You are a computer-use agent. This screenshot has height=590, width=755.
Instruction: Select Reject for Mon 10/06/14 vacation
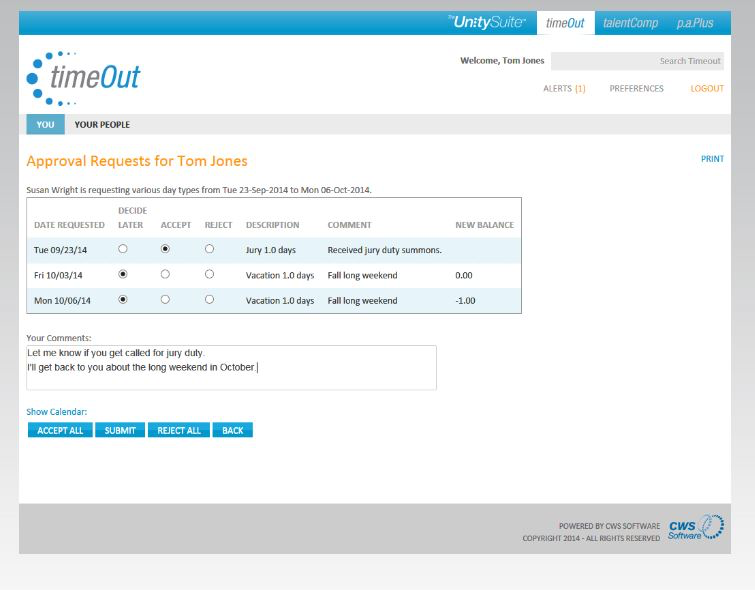point(209,299)
